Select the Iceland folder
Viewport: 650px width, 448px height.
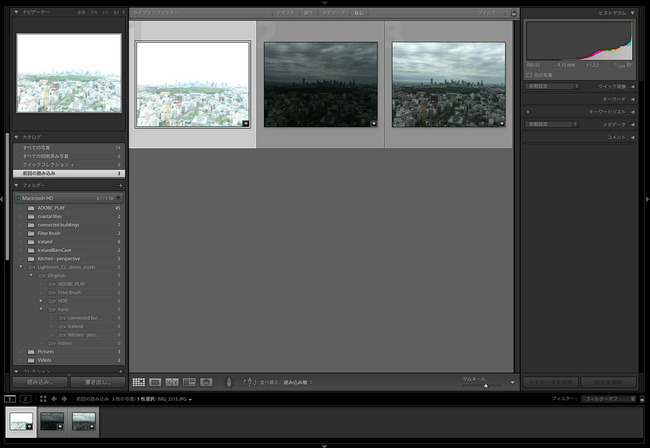[x=69, y=242]
